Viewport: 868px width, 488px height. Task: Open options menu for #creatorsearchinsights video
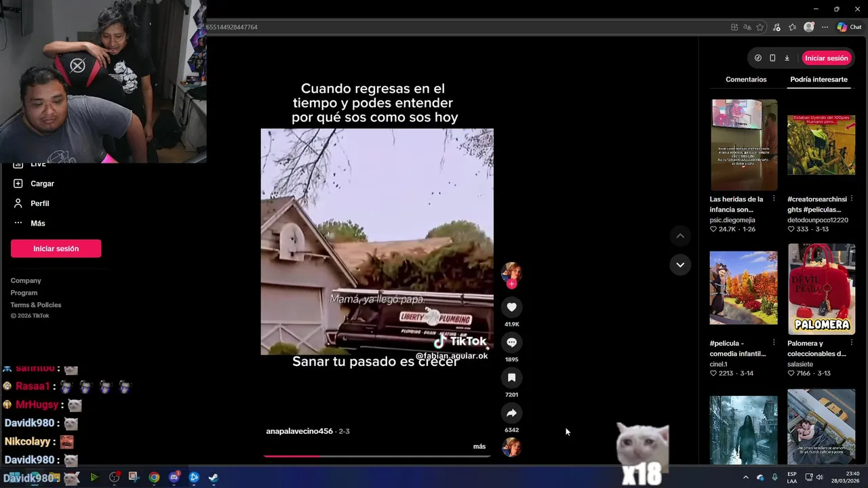(x=851, y=199)
